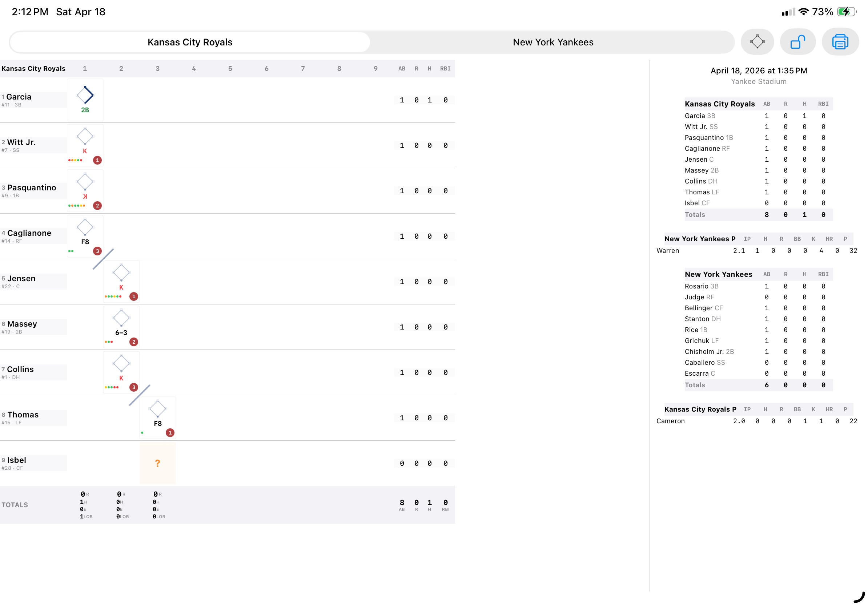Select Jensen in the lineup
The width and height of the screenshot is (868, 606).
tap(33, 282)
